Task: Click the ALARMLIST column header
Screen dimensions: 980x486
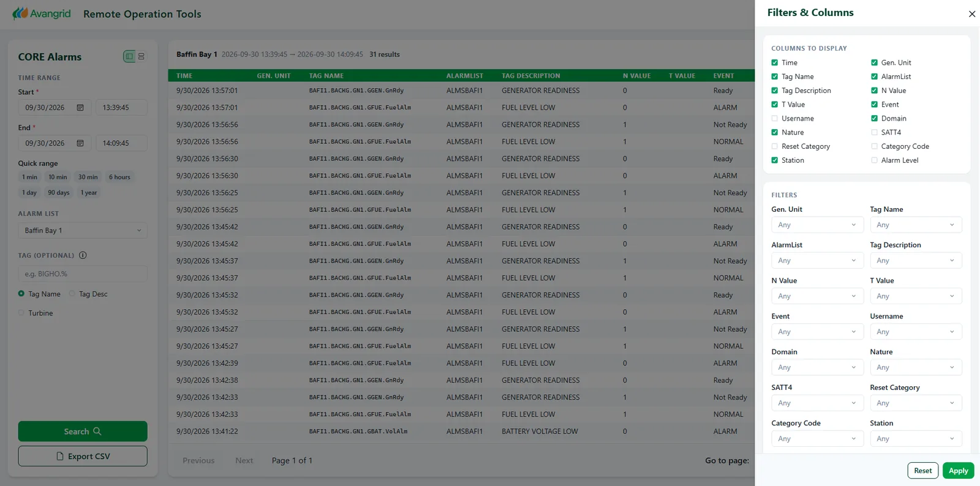Action: tap(464, 76)
